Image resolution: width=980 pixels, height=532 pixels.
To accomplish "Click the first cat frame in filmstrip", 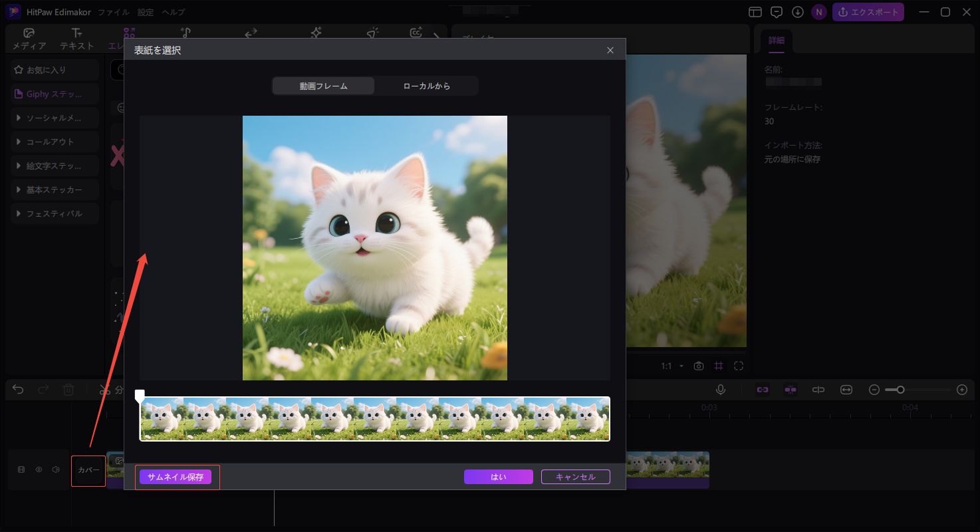I will point(162,419).
